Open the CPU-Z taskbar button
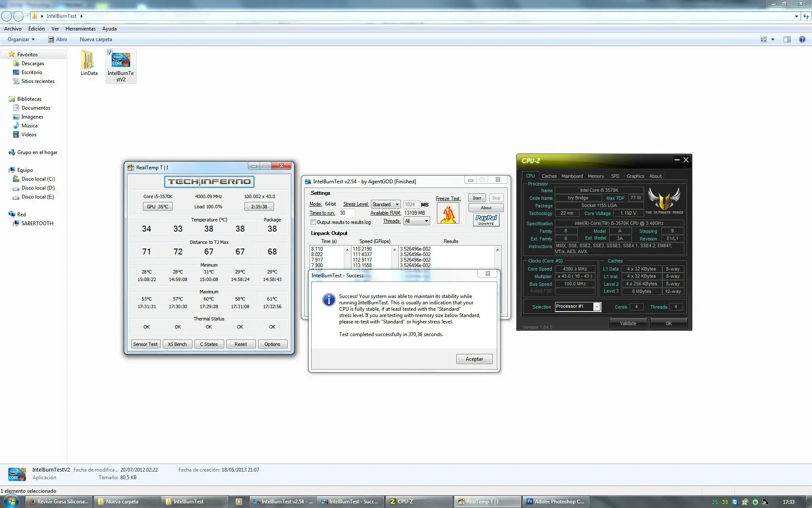The height and width of the screenshot is (508, 812). pyautogui.click(x=420, y=502)
